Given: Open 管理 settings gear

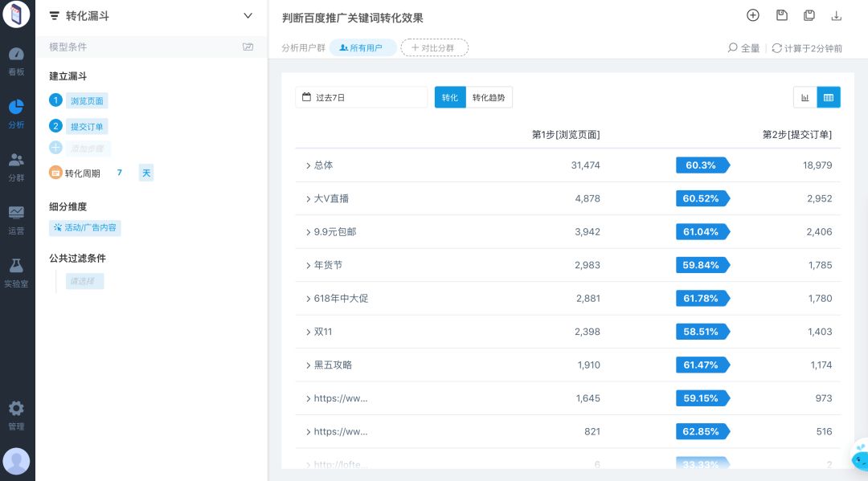Looking at the screenshot, I should point(16,415).
